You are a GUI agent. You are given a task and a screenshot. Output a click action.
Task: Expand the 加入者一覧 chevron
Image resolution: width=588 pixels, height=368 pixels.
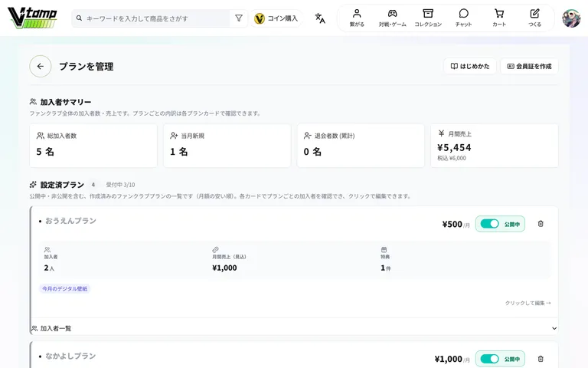point(554,329)
